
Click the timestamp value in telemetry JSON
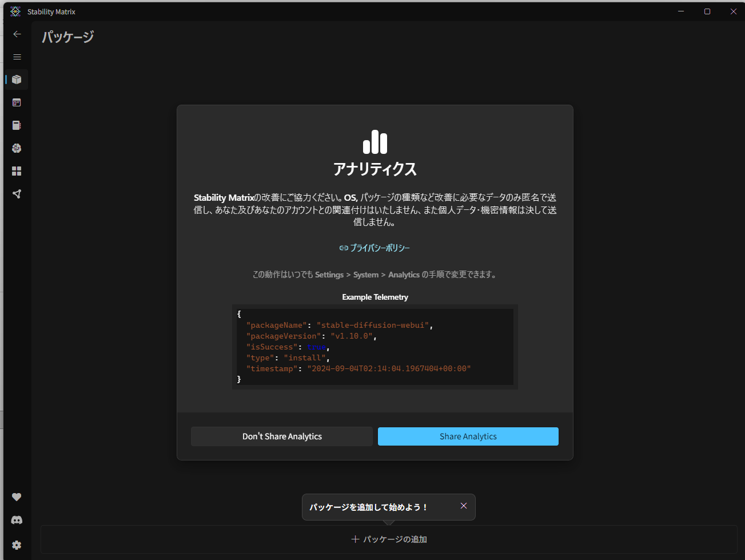pyautogui.click(x=389, y=368)
